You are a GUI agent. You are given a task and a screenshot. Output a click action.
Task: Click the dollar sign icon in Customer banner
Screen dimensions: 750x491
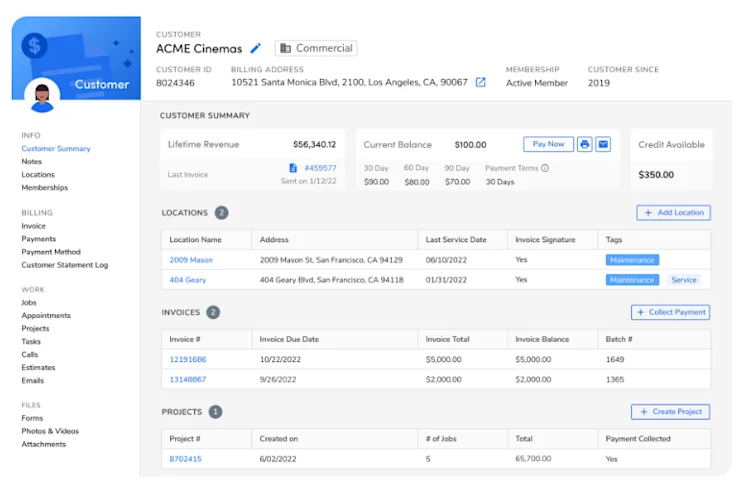point(34,46)
